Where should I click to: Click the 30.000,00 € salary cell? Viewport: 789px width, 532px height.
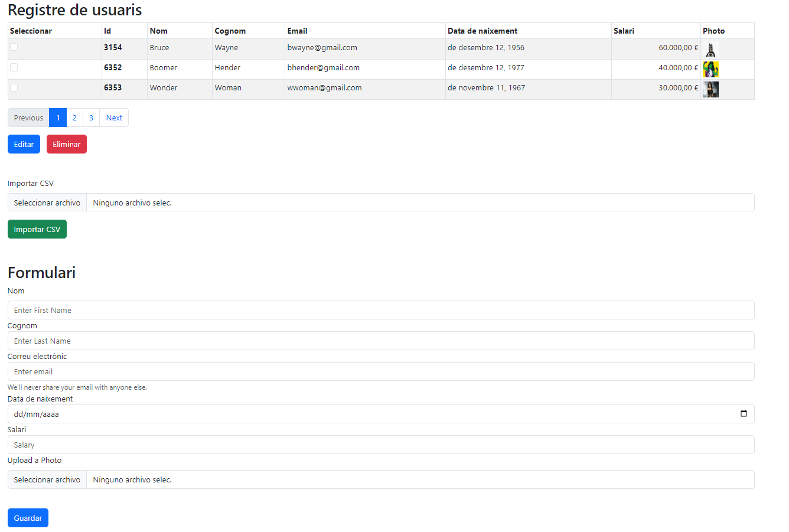click(656, 89)
